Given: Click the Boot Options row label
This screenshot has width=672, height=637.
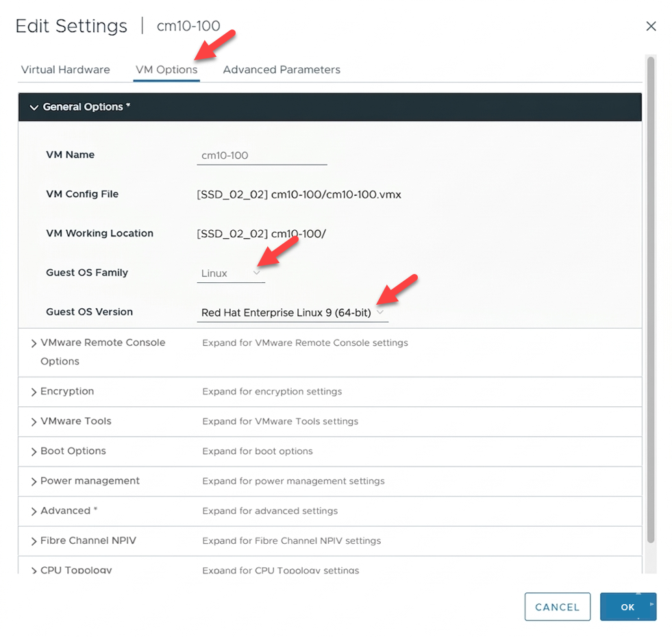Looking at the screenshot, I should click(x=73, y=451).
